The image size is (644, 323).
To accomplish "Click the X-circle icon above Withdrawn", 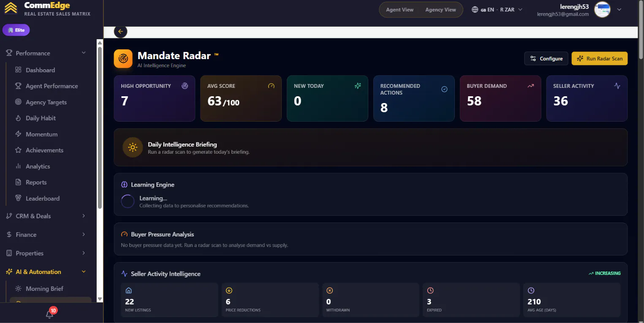I will (x=330, y=290).
